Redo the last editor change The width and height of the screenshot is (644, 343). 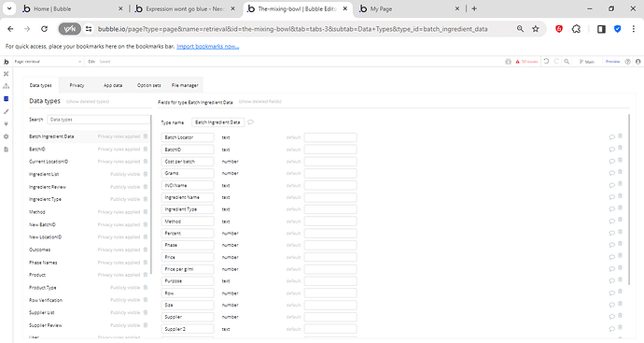(x=556, y=62)
